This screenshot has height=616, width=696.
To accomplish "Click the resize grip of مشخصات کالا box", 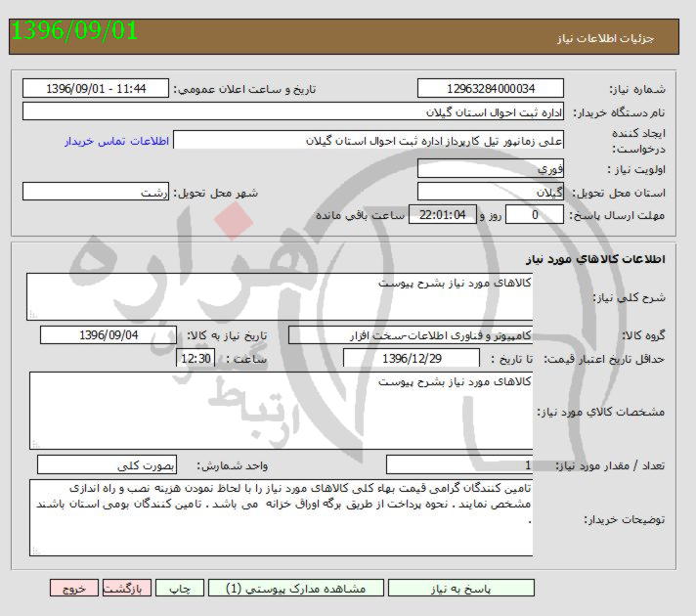I will pyautogui.click(x=36, y=444).
